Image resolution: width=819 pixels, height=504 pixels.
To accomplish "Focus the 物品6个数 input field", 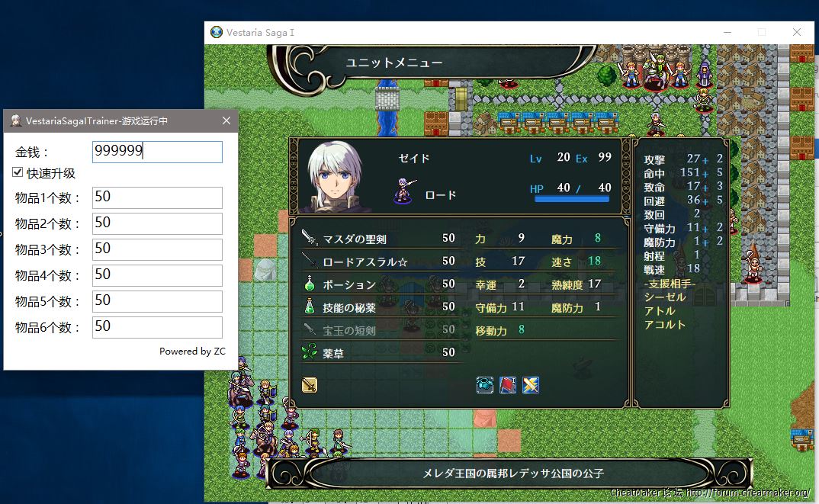I will pyautogui.click(x=157, y=327).
